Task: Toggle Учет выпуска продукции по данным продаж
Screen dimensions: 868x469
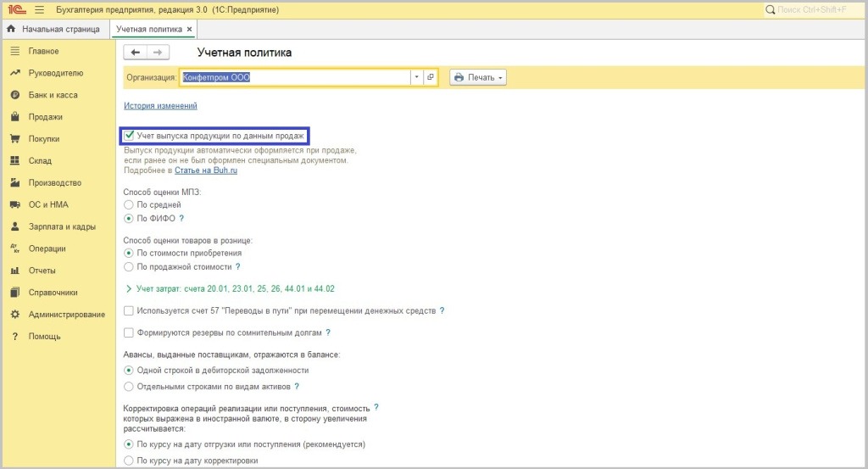Action: [x=129, y=135]
